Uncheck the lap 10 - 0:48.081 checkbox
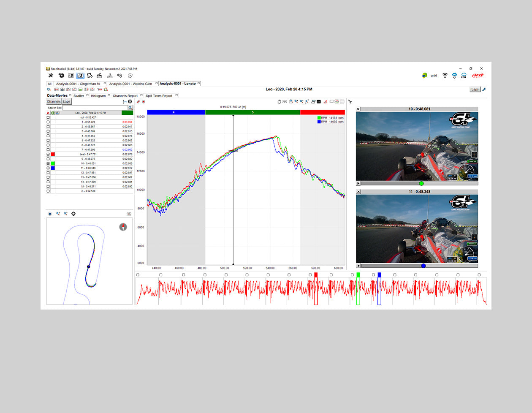 point(48,163)
